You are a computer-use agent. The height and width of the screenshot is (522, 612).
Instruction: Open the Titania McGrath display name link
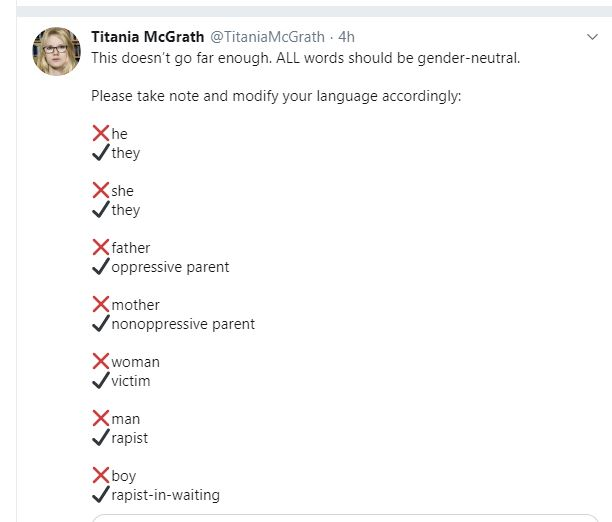pyautogui.click(x=148, y=37)
